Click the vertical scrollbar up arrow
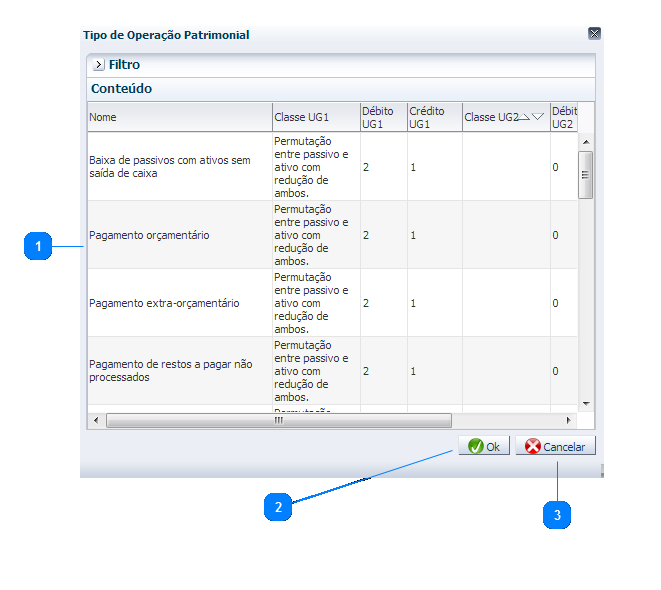 pyautogui.click(x=586, y=141)
